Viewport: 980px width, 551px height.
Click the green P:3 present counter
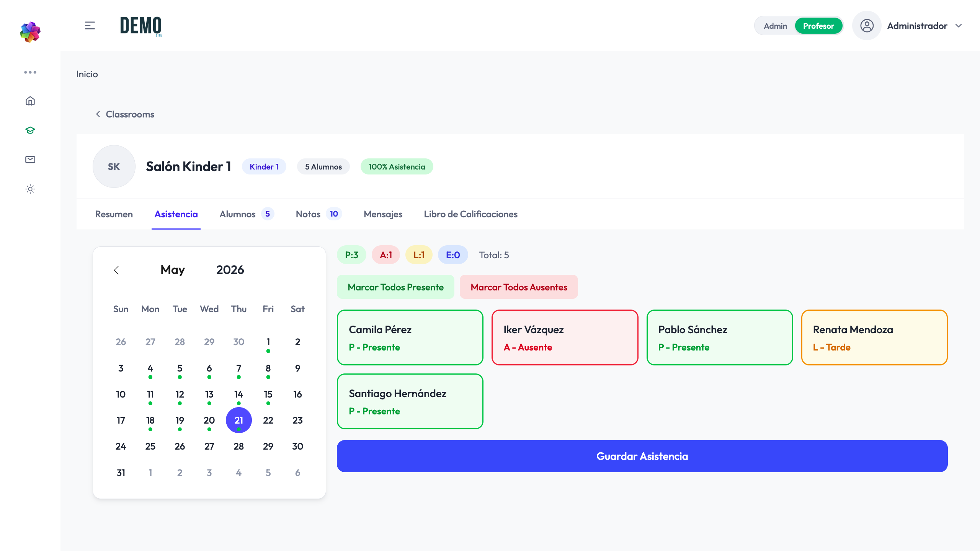tap(351, 255)
